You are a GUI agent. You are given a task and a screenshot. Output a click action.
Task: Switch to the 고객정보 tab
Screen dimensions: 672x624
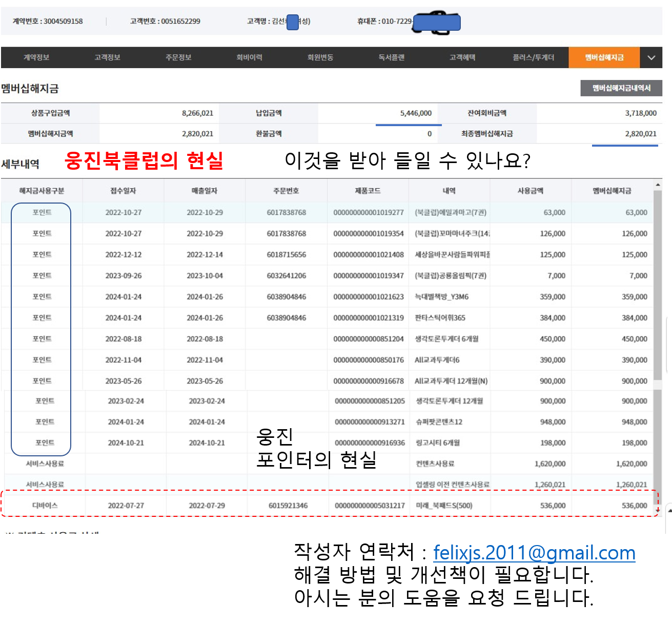(107, 57)
